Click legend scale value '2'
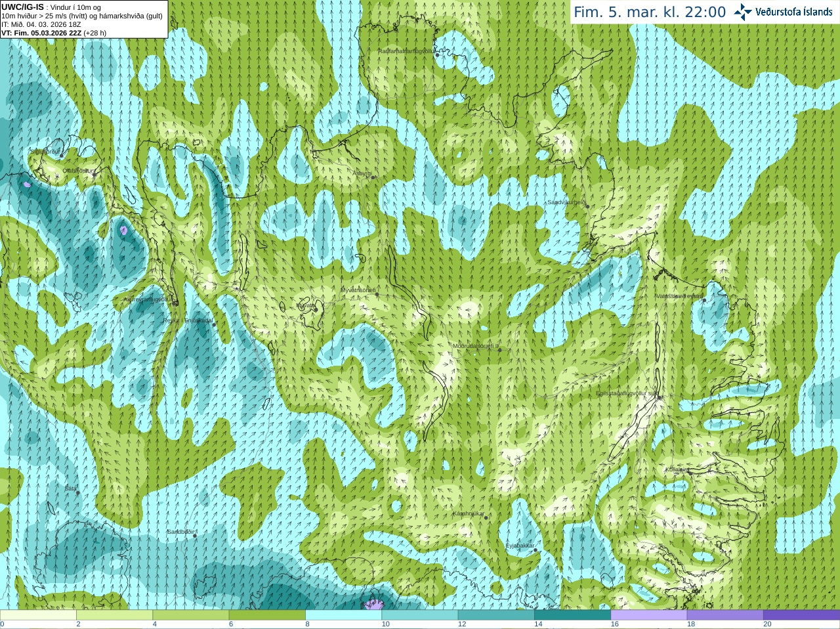 click(78, 624)
